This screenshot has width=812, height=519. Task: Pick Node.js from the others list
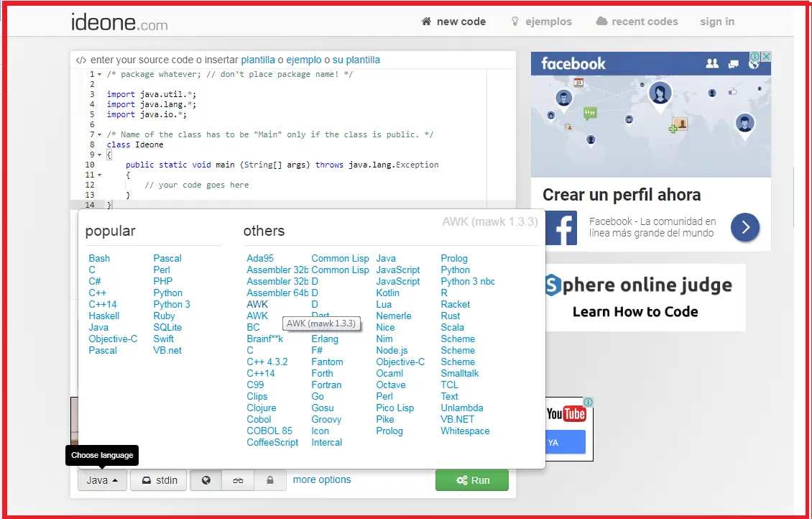click(392, 351)
